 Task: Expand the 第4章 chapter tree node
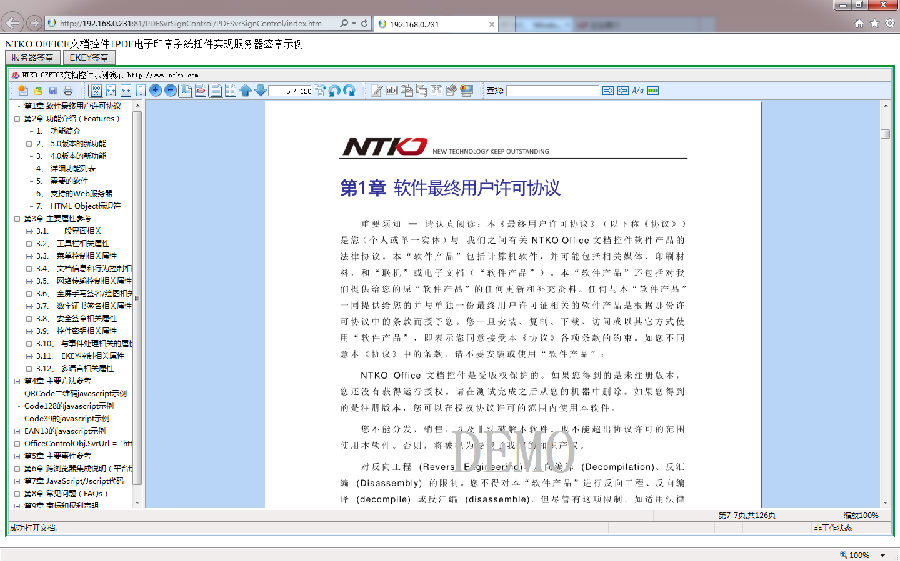pyautogui.click(x=17, y=381)
